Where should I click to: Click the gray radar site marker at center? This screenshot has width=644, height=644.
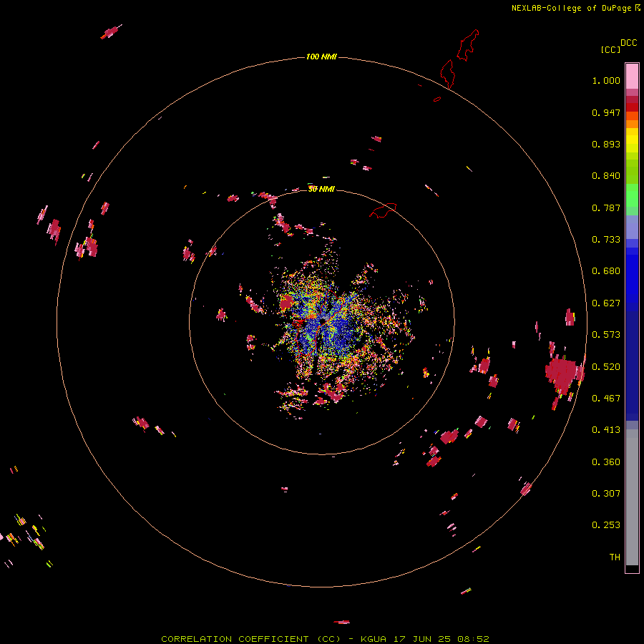324,318
